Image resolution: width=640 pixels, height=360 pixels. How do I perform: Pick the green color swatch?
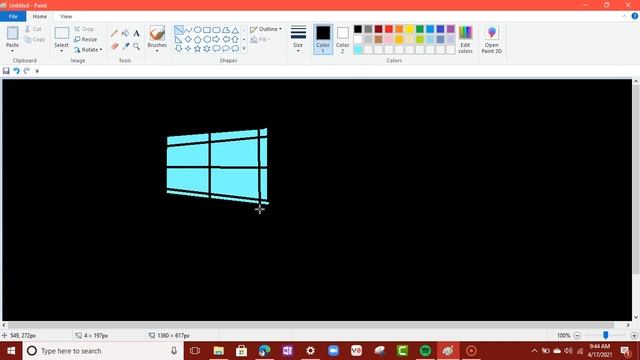click(420, 29)
